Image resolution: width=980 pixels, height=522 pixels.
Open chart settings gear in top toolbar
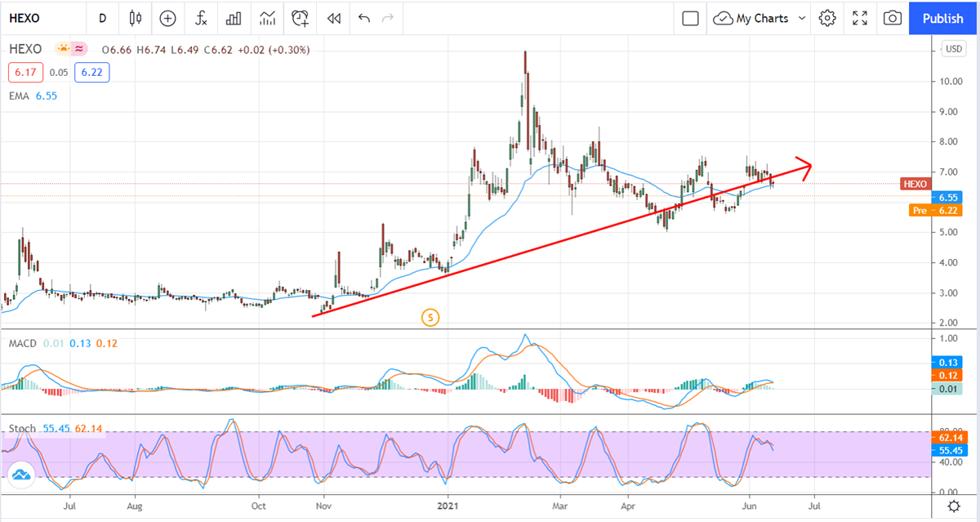[x=827, y=18]
